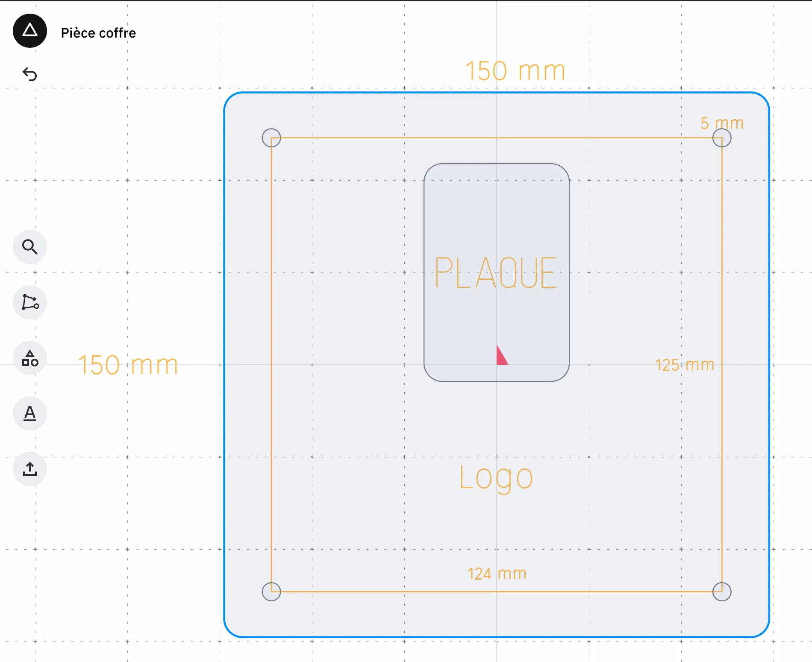The image size is (812, 662).
Task: Select the magnifier search tool
Action: (30, 247)
